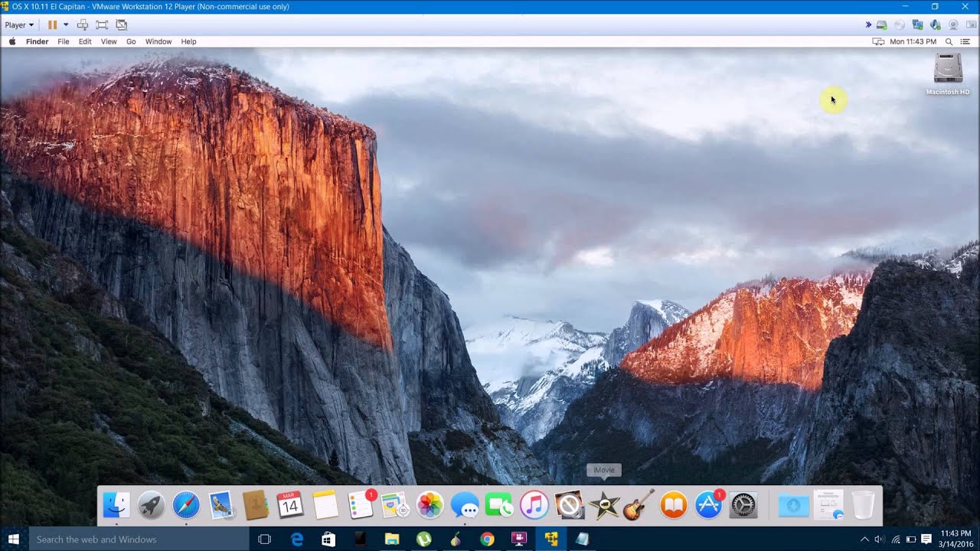The height and width of the screenshot is (551, 980).
Task: Open the Window menu
Action: click(x=158, y=42)
